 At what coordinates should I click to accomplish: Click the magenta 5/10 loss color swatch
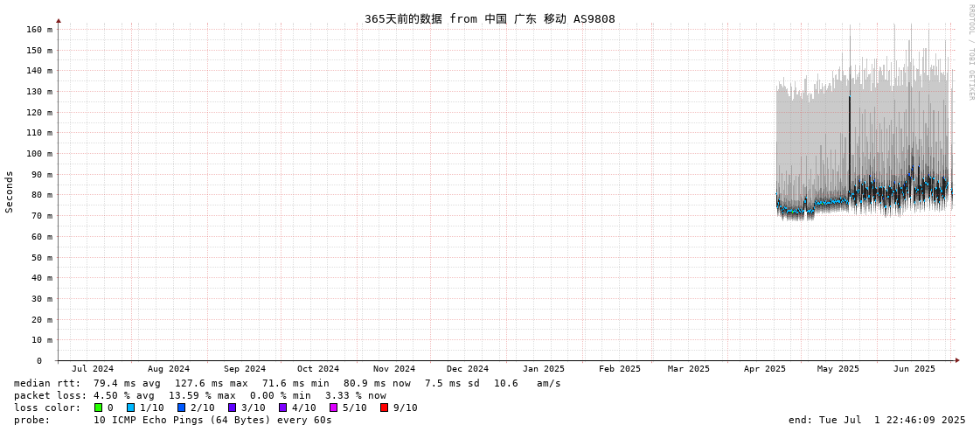coord(333,408)
